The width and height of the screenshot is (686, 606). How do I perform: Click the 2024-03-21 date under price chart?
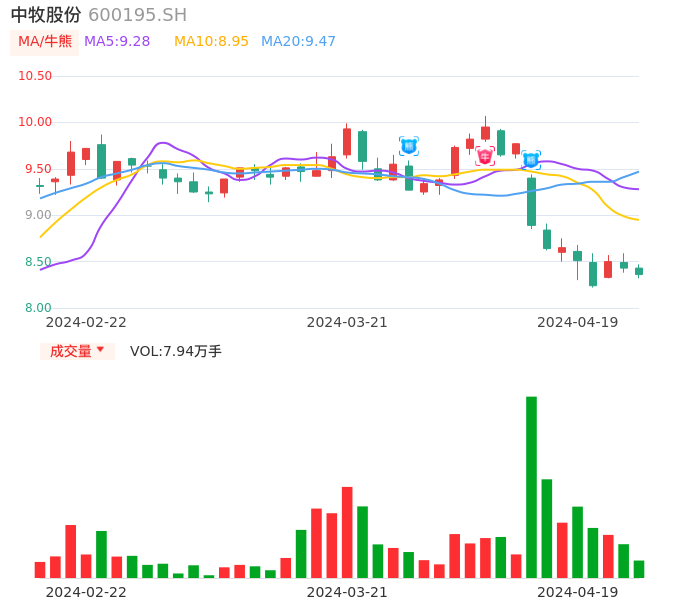[347, 322]
